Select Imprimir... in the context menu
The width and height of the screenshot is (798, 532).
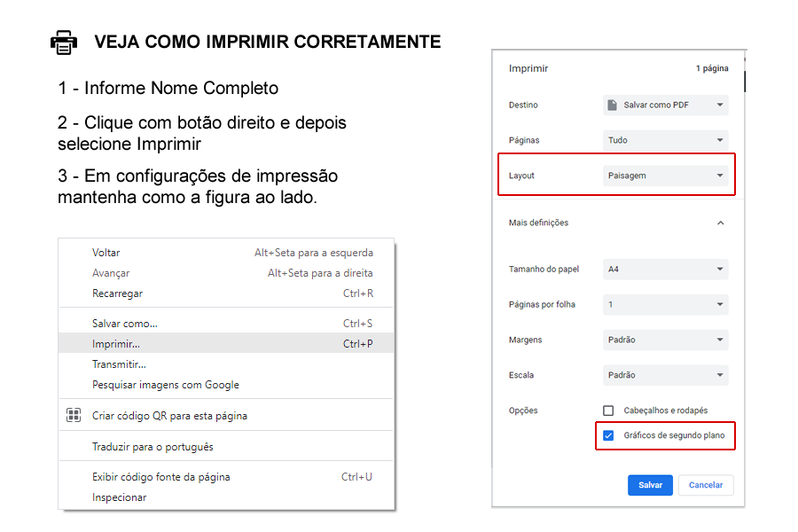[116, 343]
